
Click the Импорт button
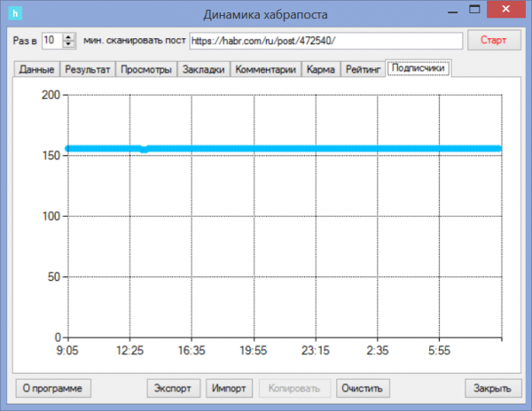[x=230, y=388]
